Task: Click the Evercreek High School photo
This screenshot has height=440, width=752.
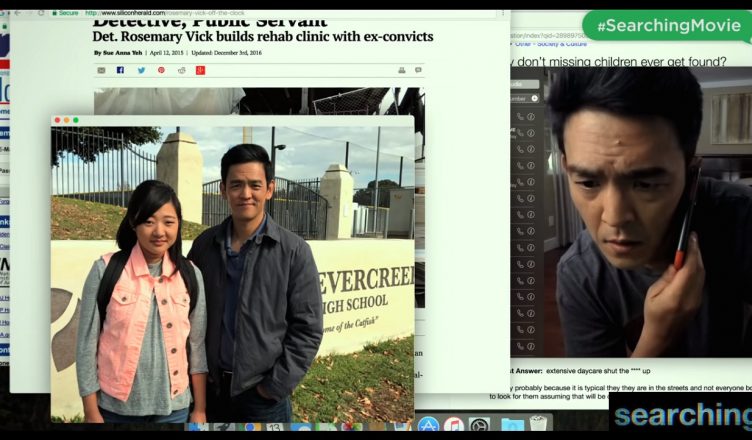Action: click(x=232, y=270)
